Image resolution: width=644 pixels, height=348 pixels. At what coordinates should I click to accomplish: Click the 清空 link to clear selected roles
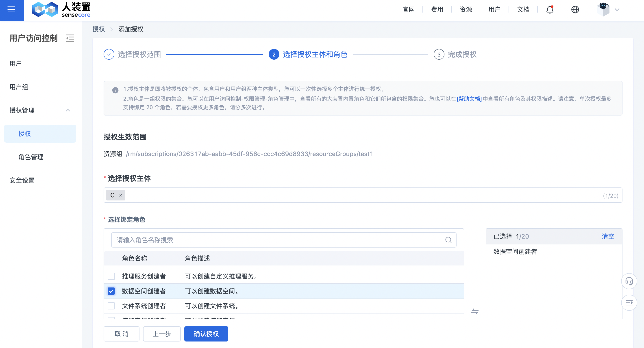click(x=608, y=236)
